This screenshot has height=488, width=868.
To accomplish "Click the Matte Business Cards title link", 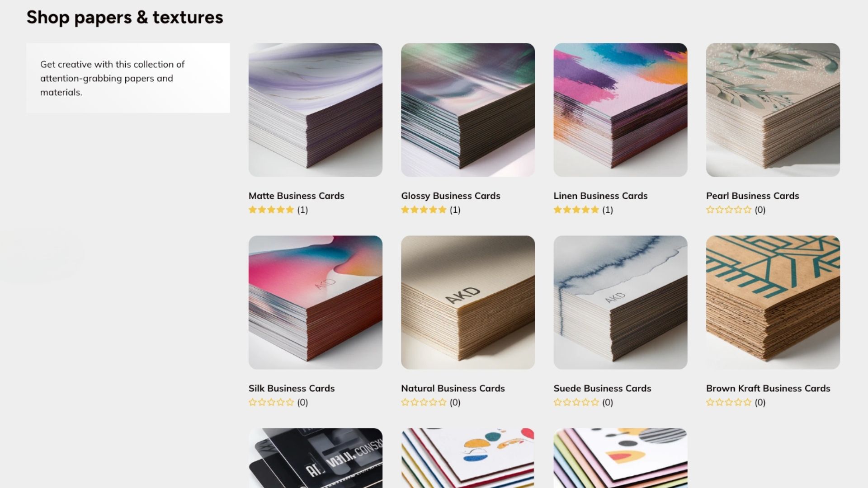I will coord(296,196).
